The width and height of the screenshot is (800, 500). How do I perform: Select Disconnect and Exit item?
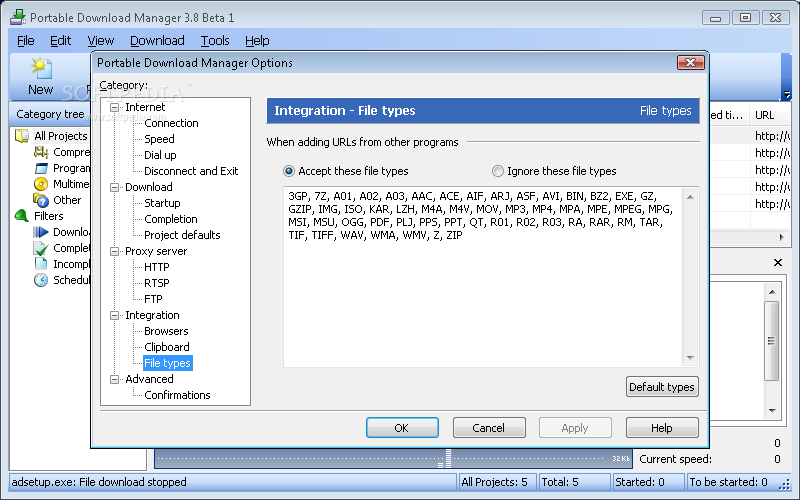pos(191,171)
